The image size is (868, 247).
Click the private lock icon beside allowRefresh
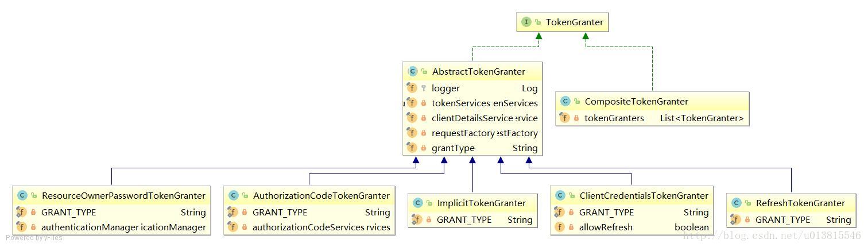[571, 227]
